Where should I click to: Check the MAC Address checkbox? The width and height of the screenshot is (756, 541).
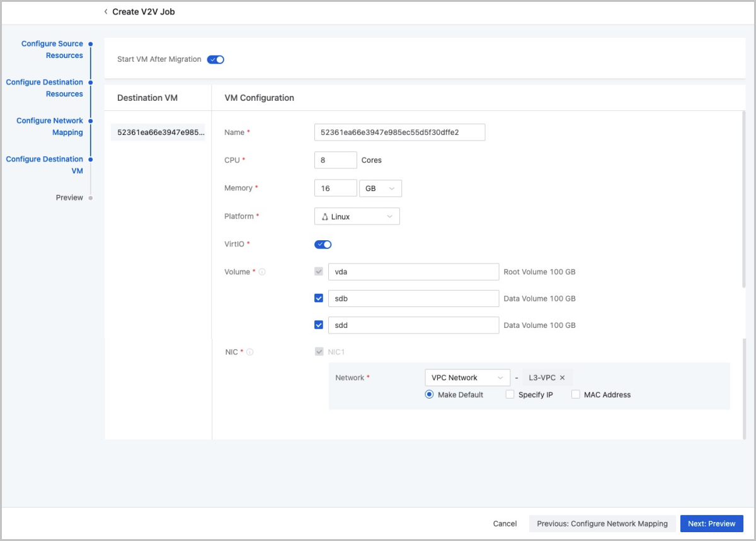pos(576,395)
